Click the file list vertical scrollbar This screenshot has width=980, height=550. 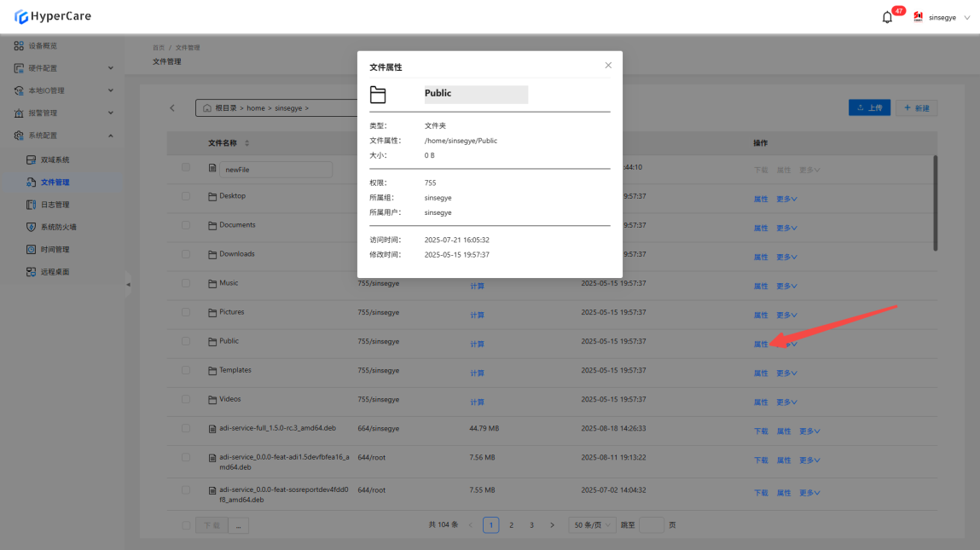tap(935, 203)
